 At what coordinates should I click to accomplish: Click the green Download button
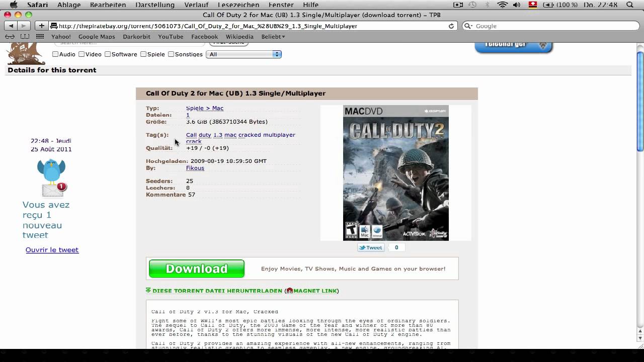coord(197,268)
